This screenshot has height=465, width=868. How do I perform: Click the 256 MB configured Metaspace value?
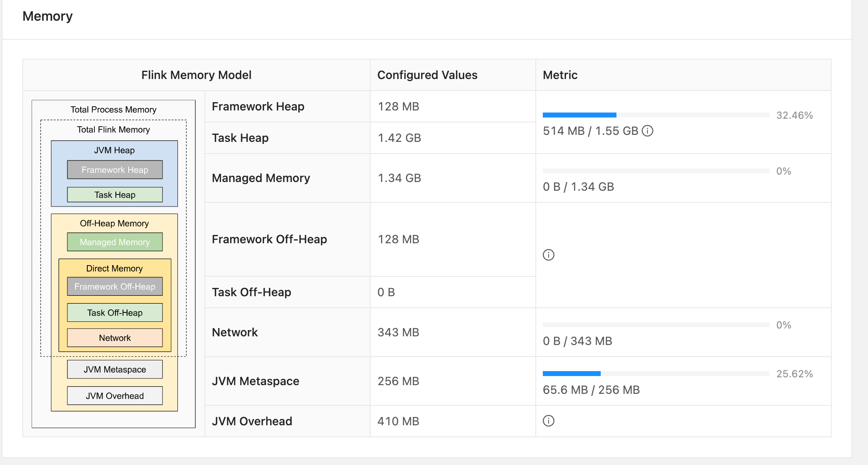pos(398,381)
